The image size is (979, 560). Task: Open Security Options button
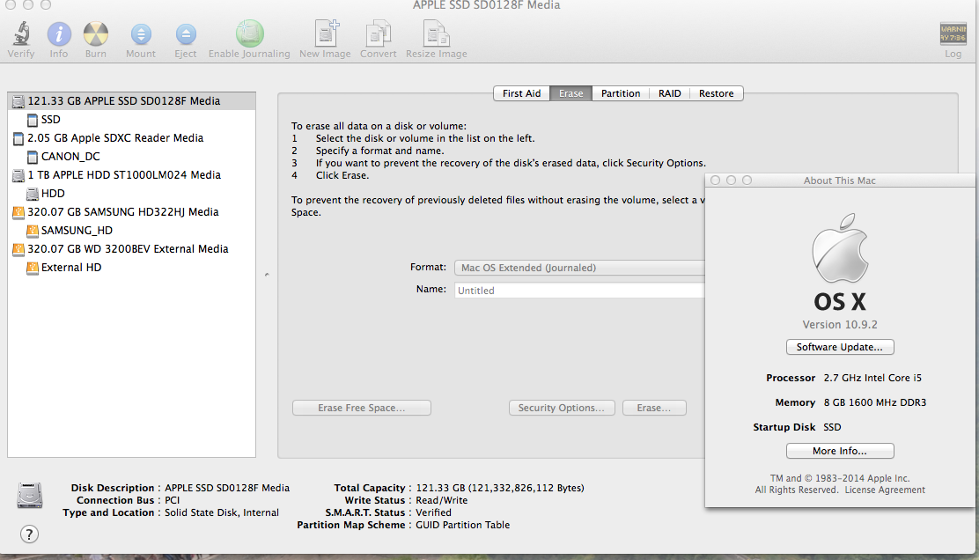click(562, 408)
